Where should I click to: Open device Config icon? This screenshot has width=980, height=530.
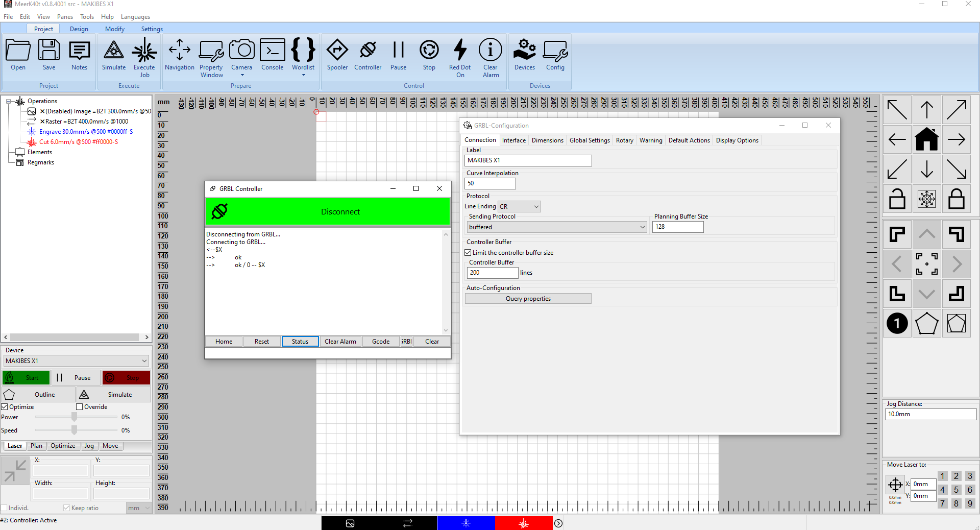click(x=555, y=55)
